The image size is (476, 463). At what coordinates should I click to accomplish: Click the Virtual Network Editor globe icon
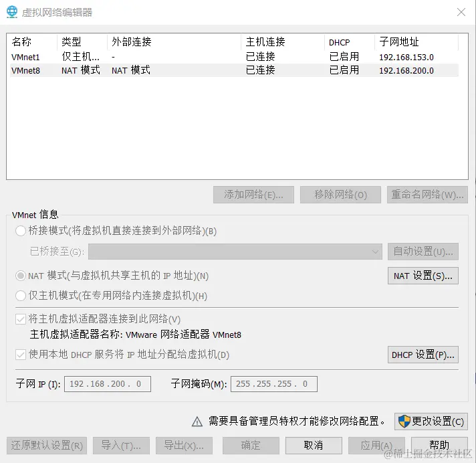coord(12,12)
